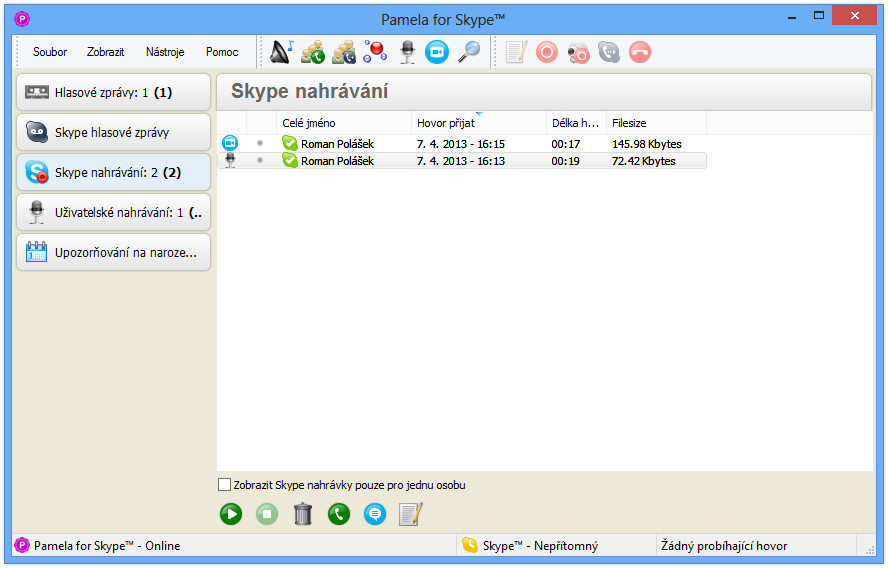888x568 pixels.
Task: Sort by Délka hovoru column
Action: 576,123
